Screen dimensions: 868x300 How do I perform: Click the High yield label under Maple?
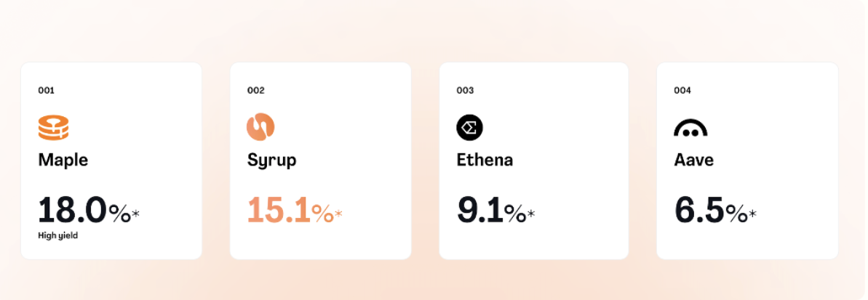pyautogui.click(x=57, y=235)
